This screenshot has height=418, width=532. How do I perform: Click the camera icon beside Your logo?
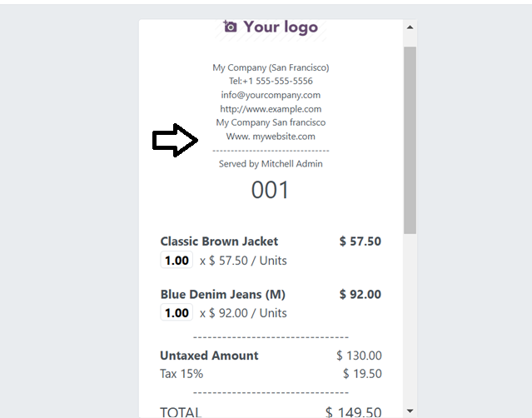click(x=230, y=27)
